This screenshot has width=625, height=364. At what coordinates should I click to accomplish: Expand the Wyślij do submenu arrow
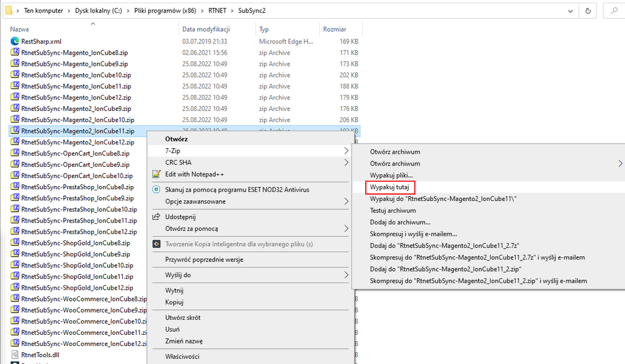(346, 275)
